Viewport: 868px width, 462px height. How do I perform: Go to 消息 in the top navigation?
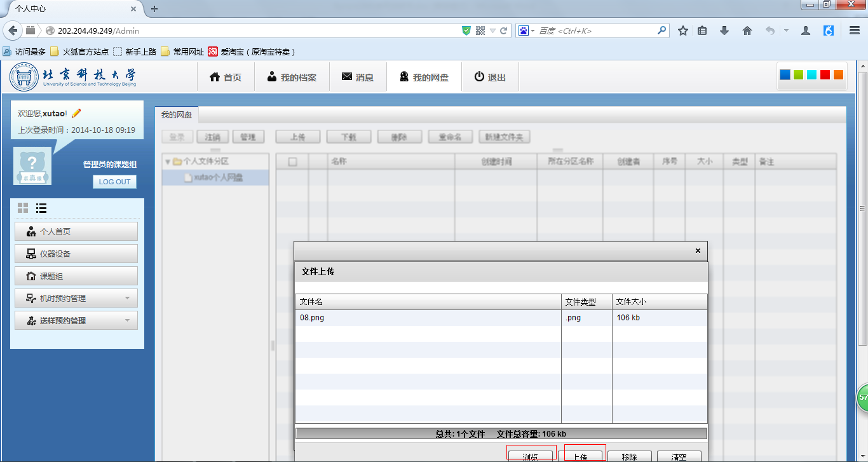[x=357, y=78]
